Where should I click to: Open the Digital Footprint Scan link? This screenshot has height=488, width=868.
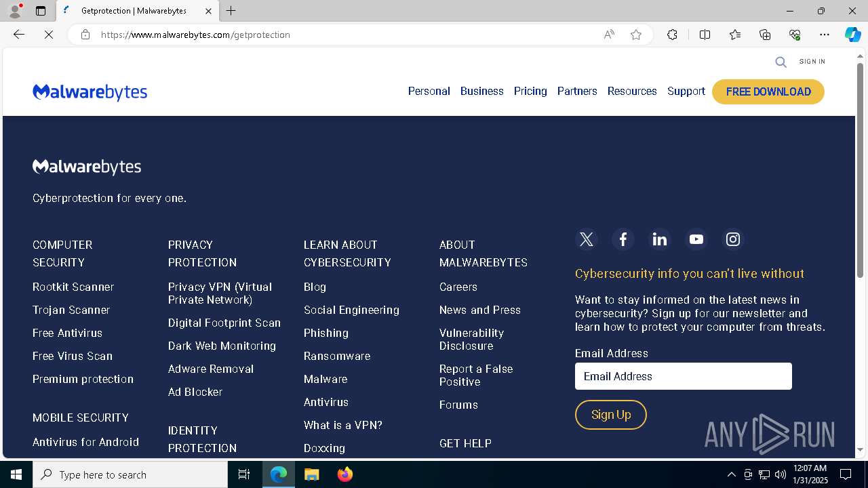[224, 323]
